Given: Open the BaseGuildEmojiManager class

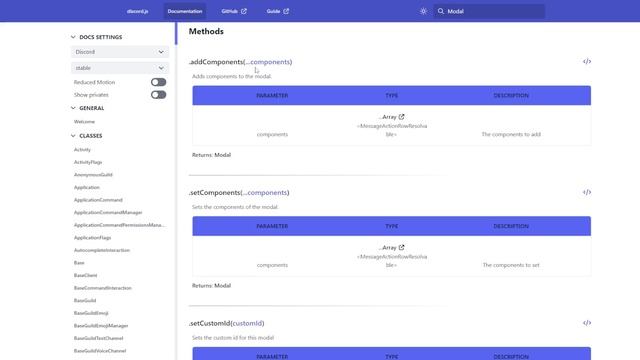Looking at the screenshot, I should point(101,326).
